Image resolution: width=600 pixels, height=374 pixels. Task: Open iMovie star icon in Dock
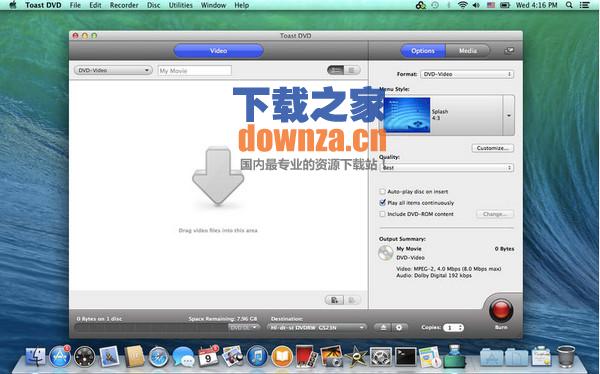tap(356, 357)
